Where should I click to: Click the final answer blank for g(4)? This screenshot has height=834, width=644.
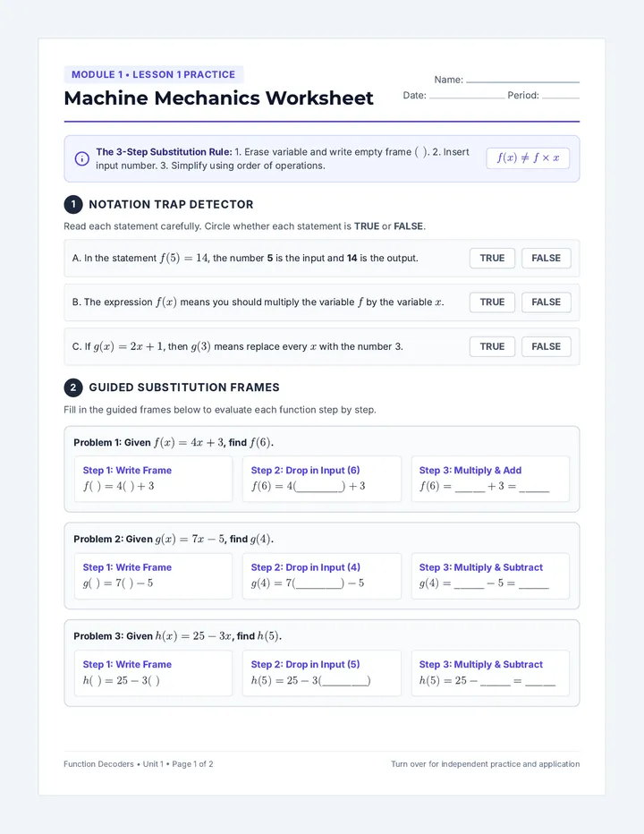pyautogui.click(x=533, y=583)
